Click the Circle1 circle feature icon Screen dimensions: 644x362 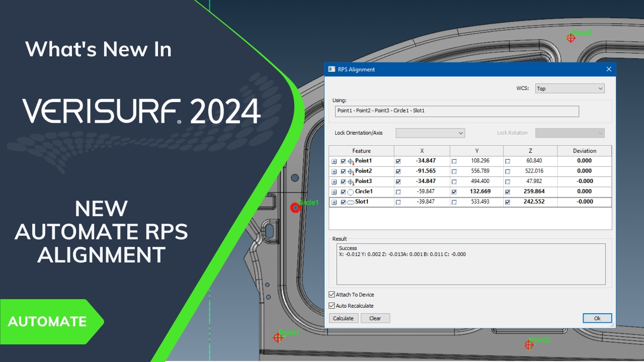tap(351, 192)
